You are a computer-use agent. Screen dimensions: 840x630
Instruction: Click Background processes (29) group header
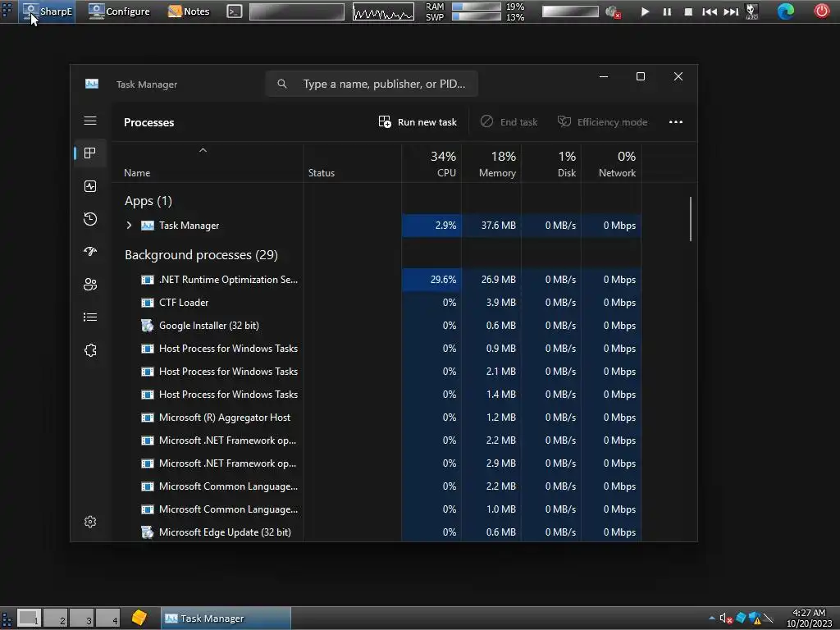point(202,255)
